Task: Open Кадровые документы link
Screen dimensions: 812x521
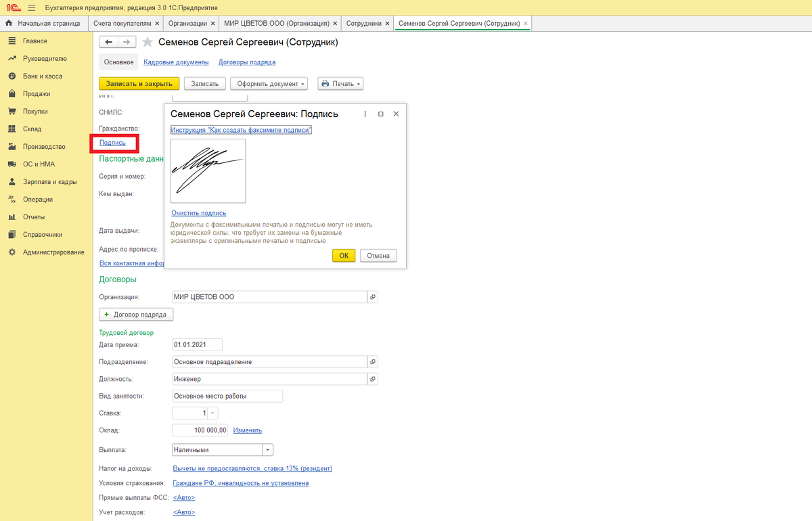Action: click(176, 62)
